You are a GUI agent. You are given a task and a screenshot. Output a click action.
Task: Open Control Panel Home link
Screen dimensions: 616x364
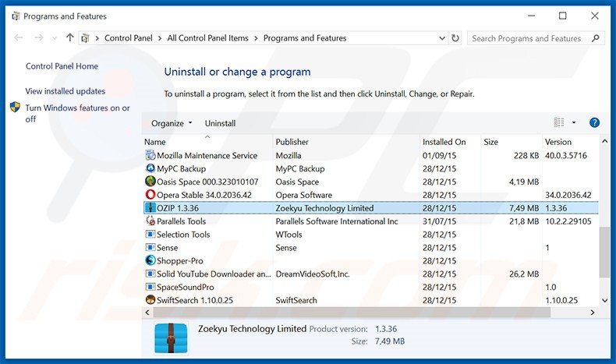coord(62,66)
